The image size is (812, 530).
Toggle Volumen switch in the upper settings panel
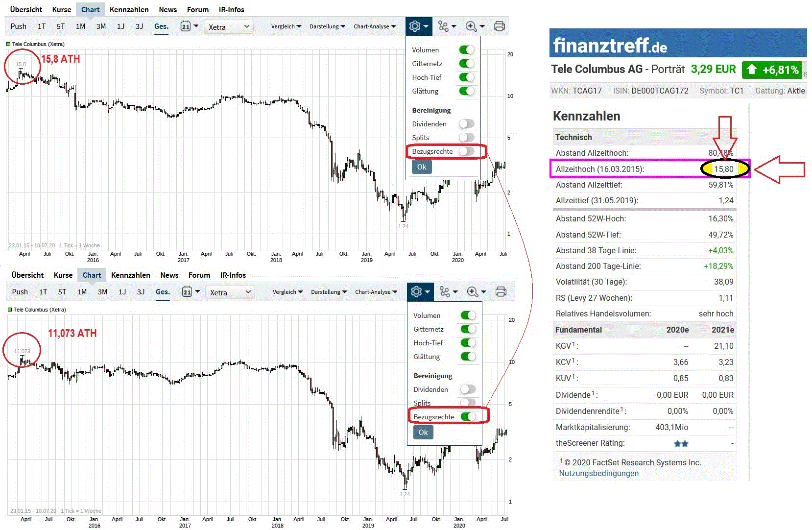point(467,50)
